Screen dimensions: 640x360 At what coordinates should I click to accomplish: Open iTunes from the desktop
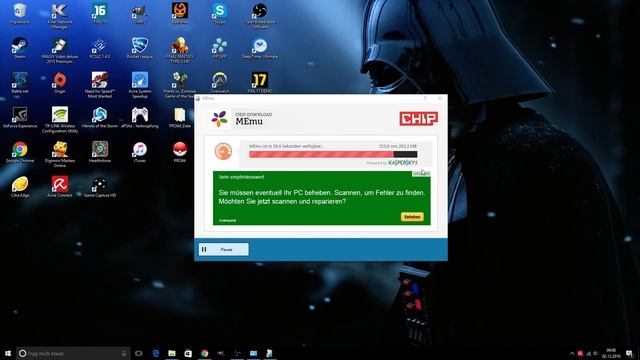(140, 152)
